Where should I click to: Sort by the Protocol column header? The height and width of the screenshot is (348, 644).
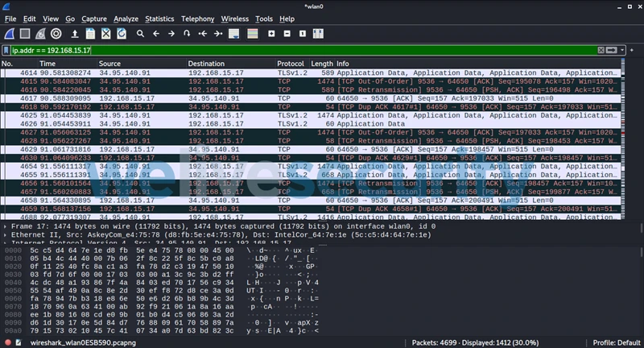pyautogui.click(x=292, y=64)
